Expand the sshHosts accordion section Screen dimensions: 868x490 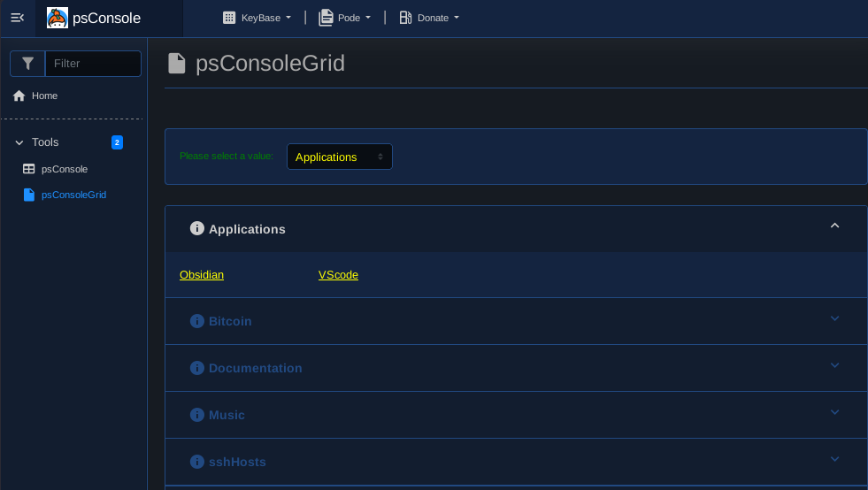(833, 460)
